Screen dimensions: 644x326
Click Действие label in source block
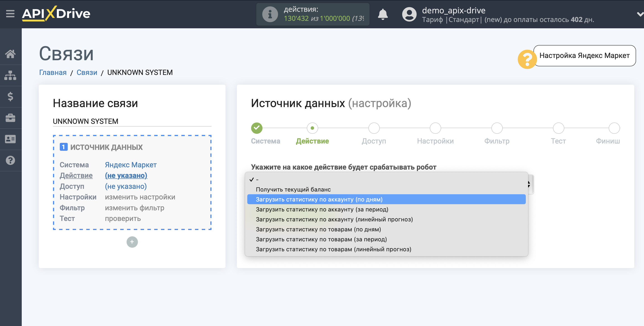click(x=76, y=175)
